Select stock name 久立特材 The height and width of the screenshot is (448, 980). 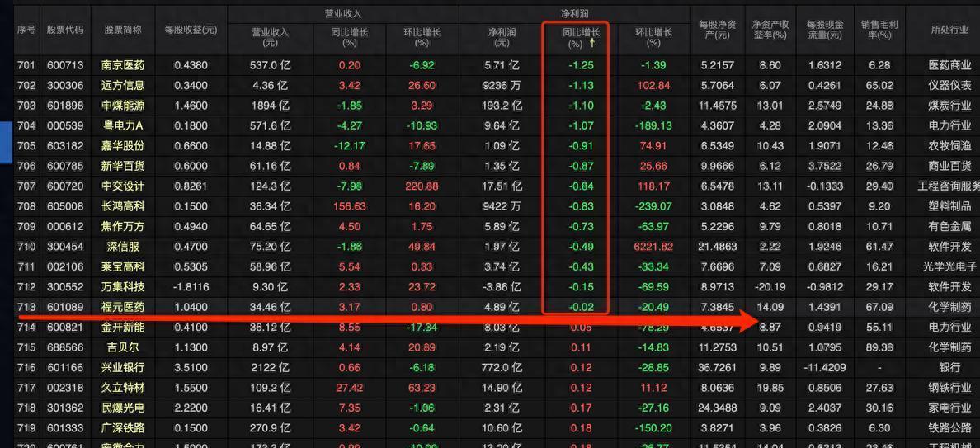[122, 388]
